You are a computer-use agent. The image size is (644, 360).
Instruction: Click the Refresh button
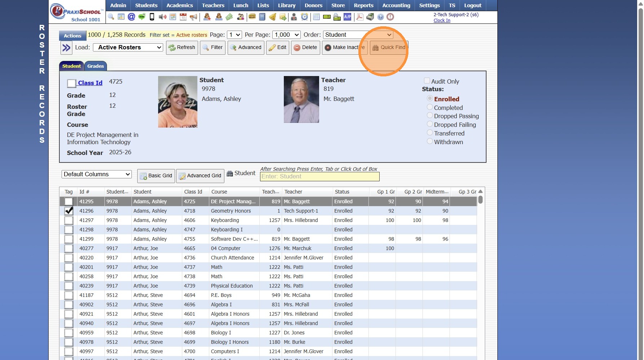click(182, 48)
